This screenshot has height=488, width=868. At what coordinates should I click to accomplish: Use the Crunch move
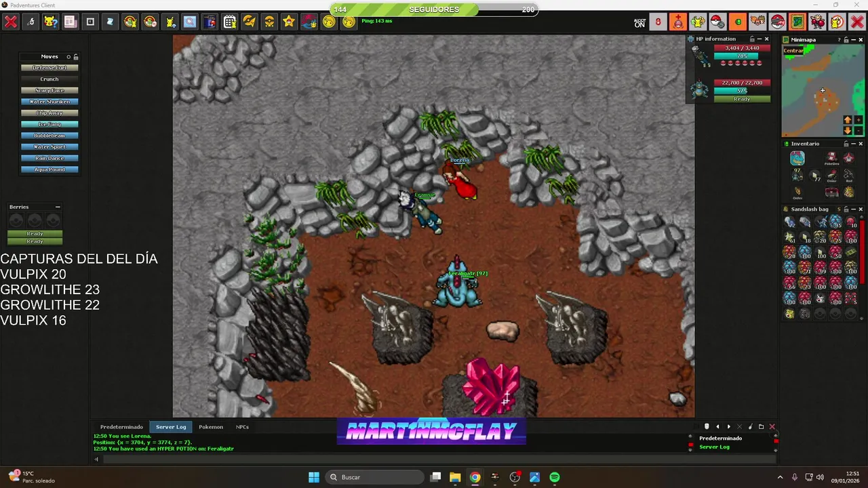pos(50,79)
